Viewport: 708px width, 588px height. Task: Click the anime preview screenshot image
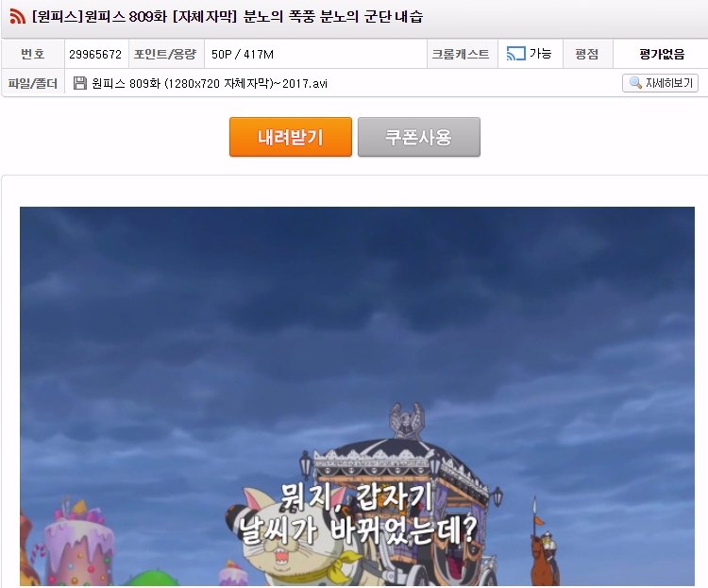[x=357, y=396]
